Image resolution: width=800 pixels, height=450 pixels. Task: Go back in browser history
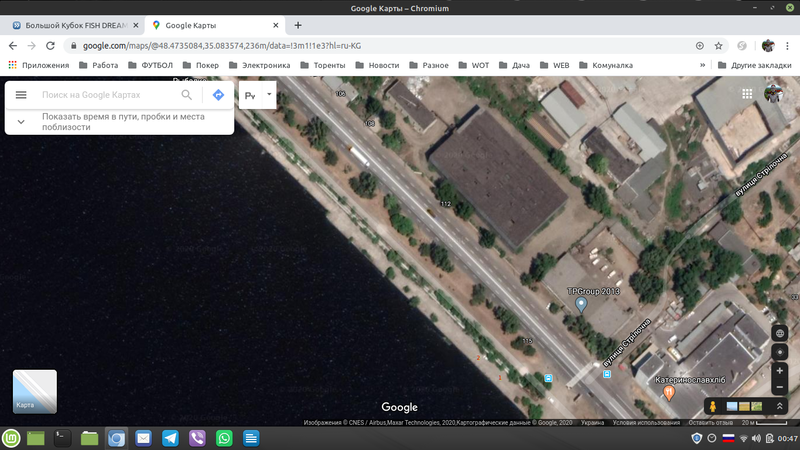point(13,46)
